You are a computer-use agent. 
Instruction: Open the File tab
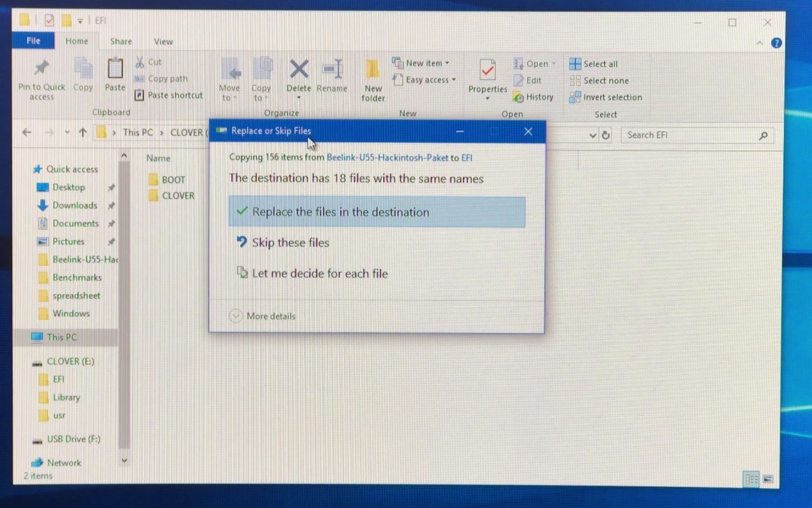pyautogui.click(x=33, y=41)
